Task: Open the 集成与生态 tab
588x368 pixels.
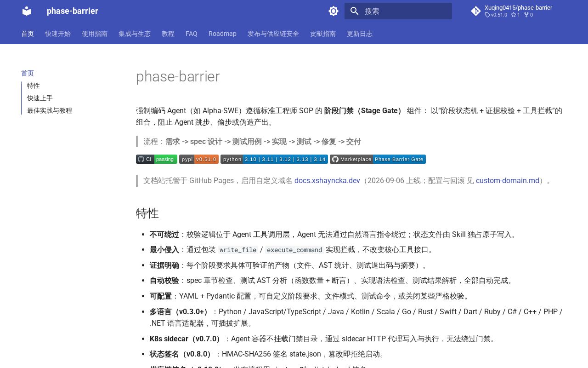Action: 135,34
